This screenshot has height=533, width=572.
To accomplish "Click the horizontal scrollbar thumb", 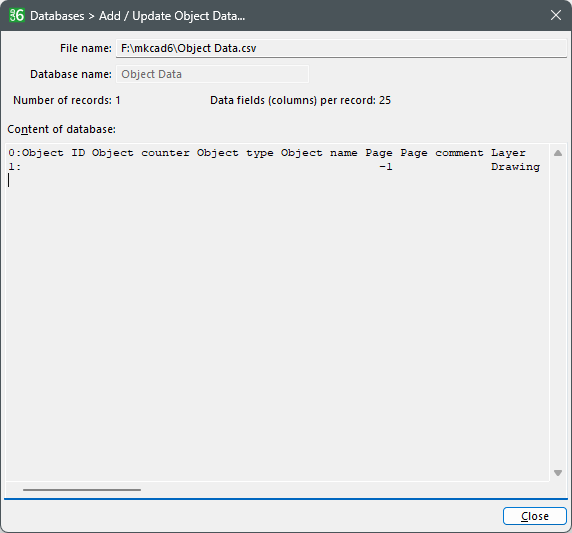I will (x=82, y=490).
